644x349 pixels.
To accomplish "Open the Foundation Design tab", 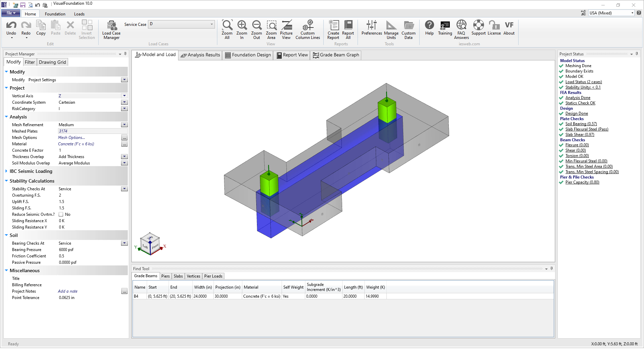I will 248,55.
